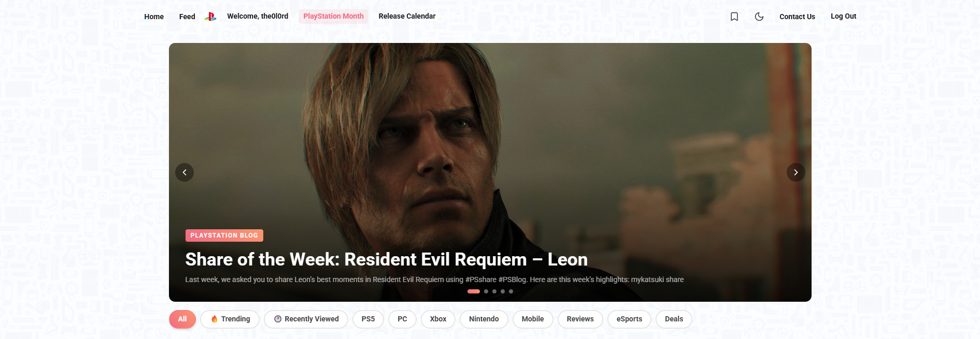The height and width of the screenshot is (339, 980).
Task: Filter articles by Xbox
Action: click(438, 319)
